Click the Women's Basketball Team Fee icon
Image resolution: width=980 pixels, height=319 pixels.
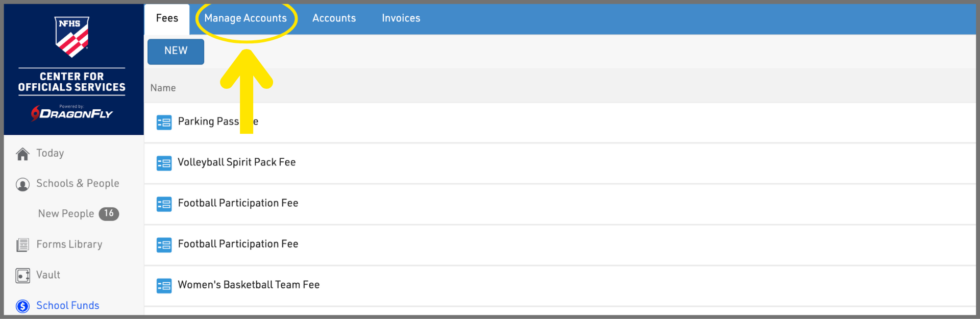tap(164, 286)
